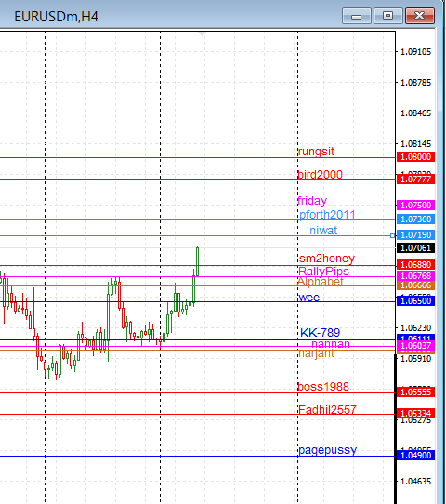Screen dimensions: 446x504
Task: Click the RallyPips label
Action: (x=323, y=271)
